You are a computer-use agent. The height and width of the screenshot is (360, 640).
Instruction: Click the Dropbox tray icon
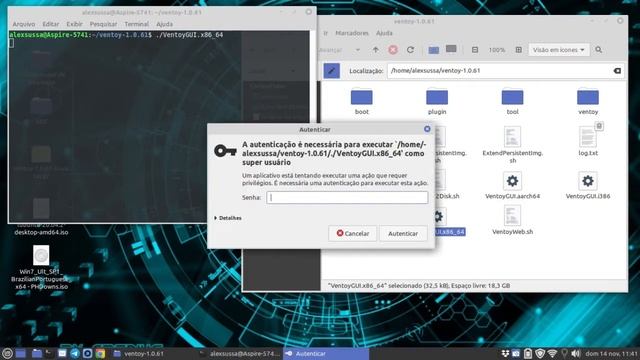pyautogui.click(x=505, y=353)
